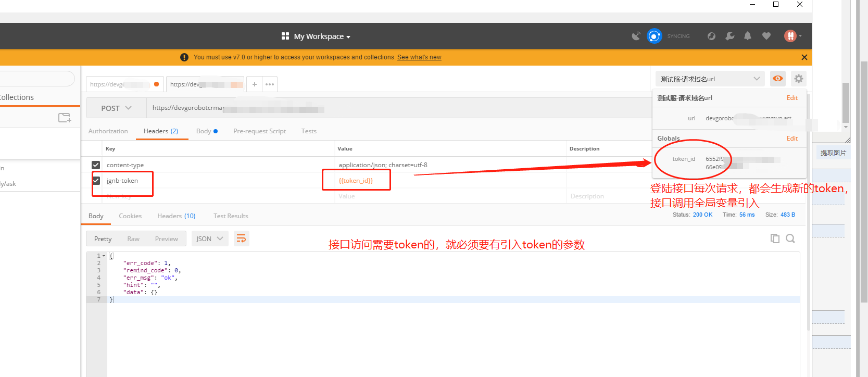868x377 pixels.
Task: Click the empty Value field in new header row
Action: [450, 196]
